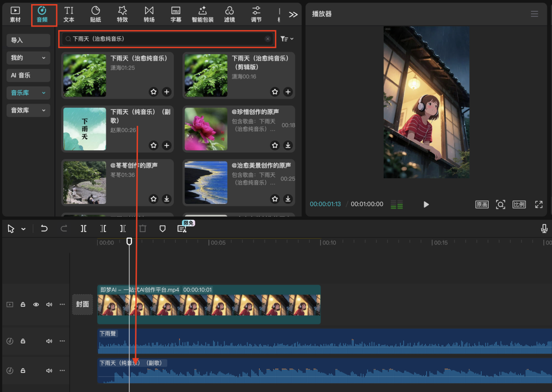Click the microphone voiceover record icon
552x392 pixels.
tap(544, 228)
